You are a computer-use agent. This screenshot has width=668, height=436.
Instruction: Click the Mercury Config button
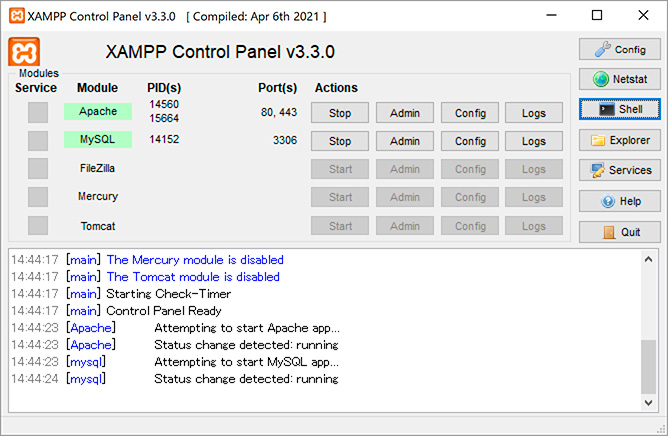(x=470, y=197)
